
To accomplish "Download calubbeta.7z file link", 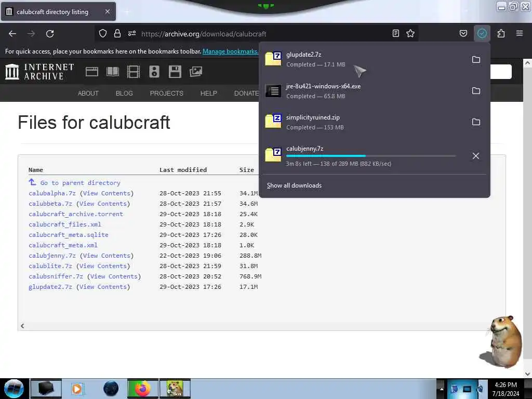I will point(50,204).
